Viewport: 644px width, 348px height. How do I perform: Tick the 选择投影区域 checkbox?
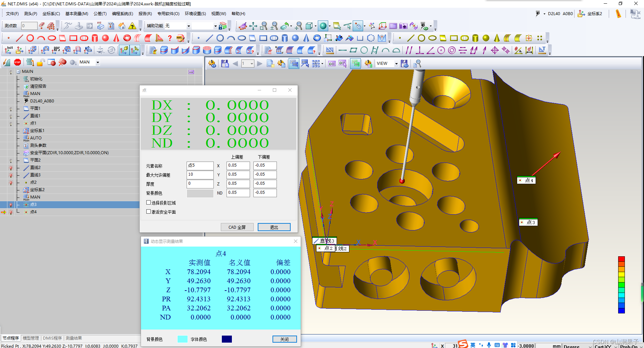click(x=148, y=203)
